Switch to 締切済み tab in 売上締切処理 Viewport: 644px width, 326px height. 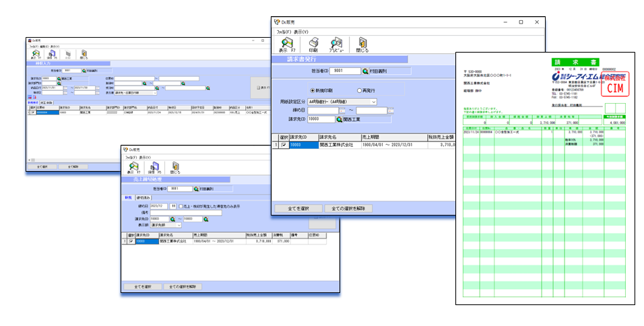tap(143, 198)
